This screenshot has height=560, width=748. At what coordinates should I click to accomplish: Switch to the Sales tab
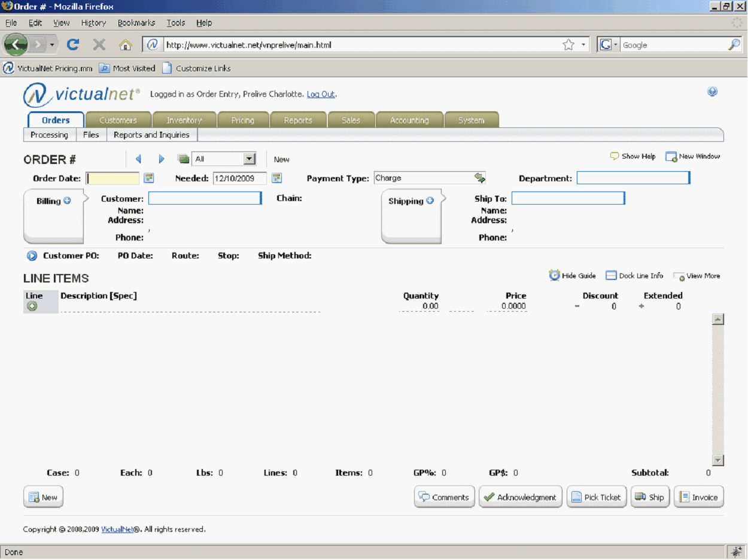point(351,120)
